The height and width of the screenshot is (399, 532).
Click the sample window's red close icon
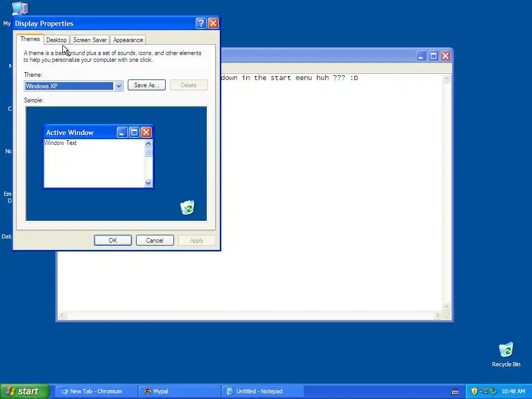(x=146, y=132)
